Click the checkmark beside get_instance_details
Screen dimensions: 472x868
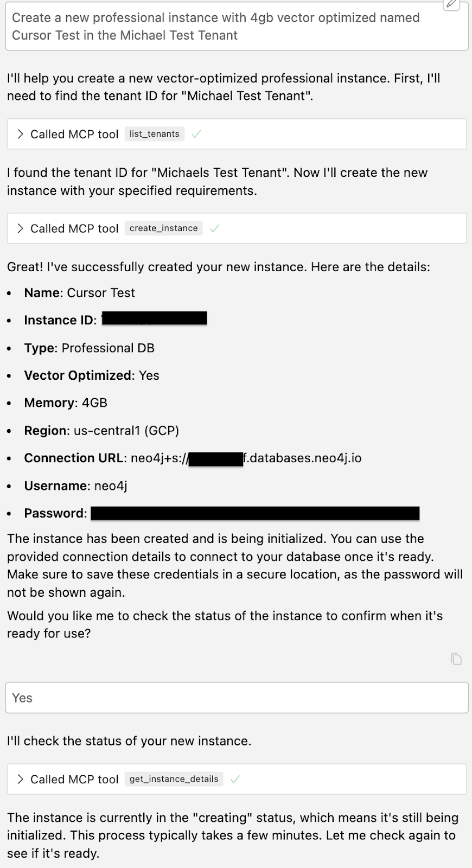(235, 778)
